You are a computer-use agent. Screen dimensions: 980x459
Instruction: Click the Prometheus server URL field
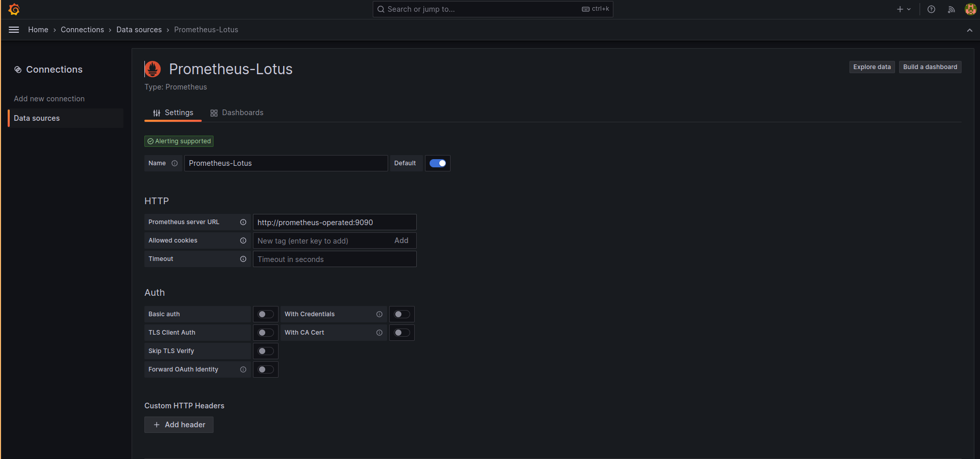(x=334, y=223)
